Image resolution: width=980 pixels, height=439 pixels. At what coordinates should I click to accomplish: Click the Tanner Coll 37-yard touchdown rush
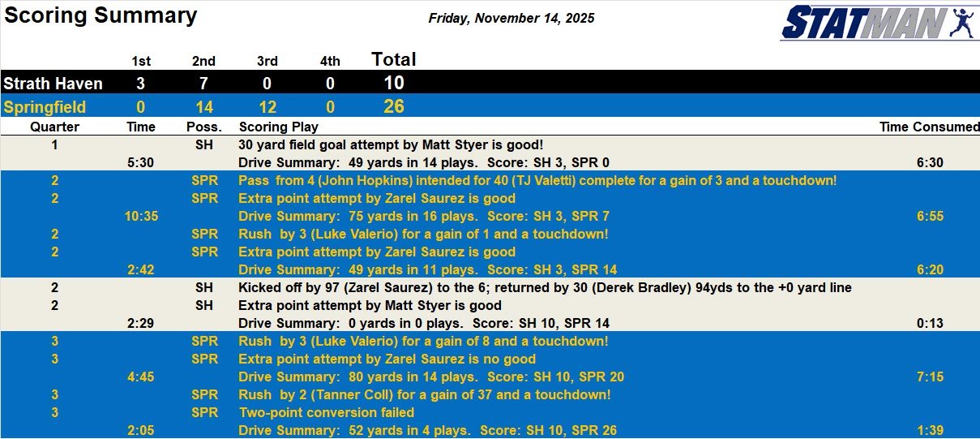coord(424,395)
